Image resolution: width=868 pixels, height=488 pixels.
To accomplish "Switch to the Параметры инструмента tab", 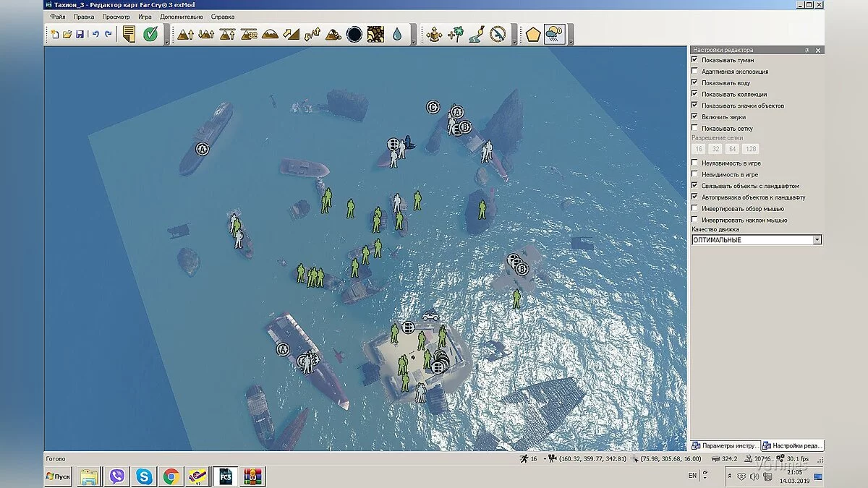I will coord(724,445).
